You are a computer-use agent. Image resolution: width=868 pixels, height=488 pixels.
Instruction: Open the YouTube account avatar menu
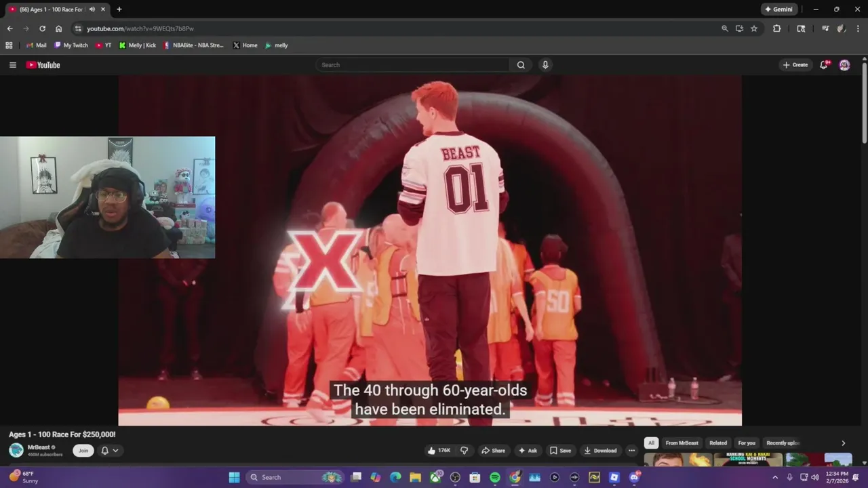(x=844, y=65)
